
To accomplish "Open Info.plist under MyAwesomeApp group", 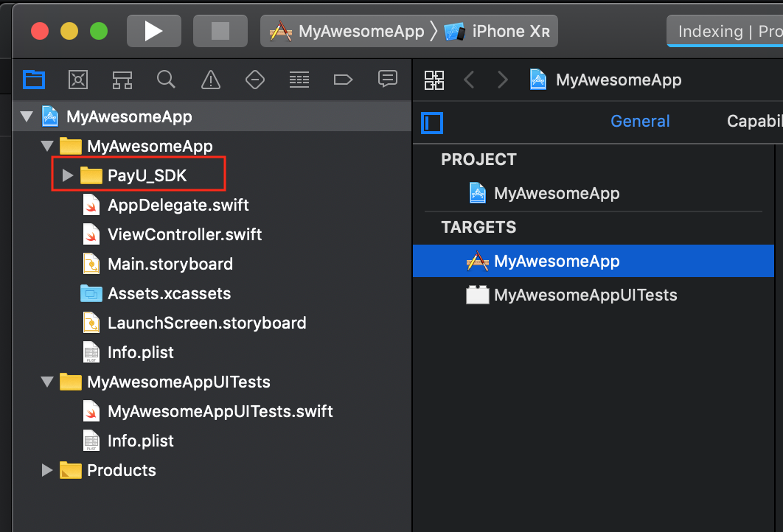I will point(140,352).
